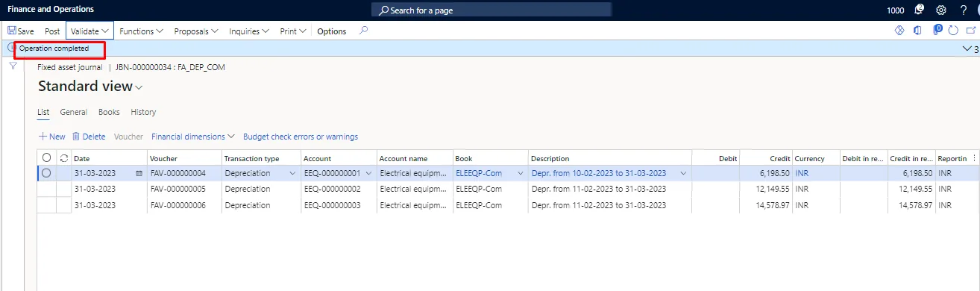This screenshot has width=980, height=291.
Task: Expand the Inquiries menu
Action: [249, 31]
